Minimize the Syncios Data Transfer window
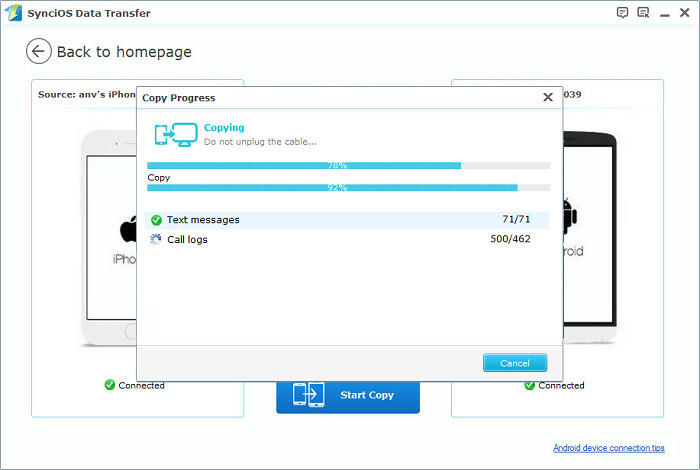 (x=663, y=12)
